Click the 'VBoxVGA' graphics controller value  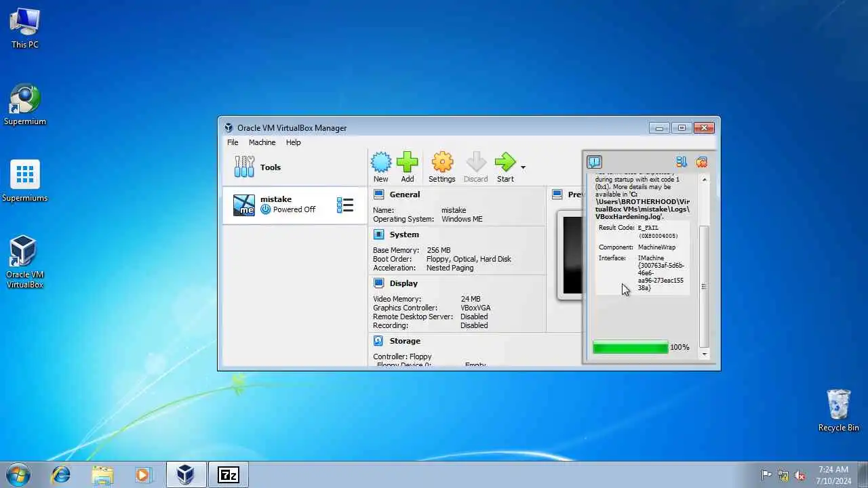point(475,308)
